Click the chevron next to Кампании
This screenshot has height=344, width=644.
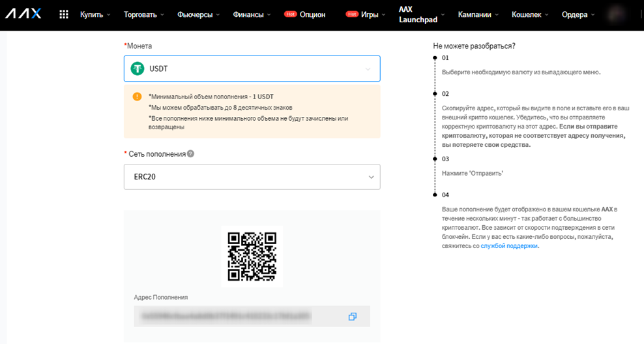click(x=497, y=15)
